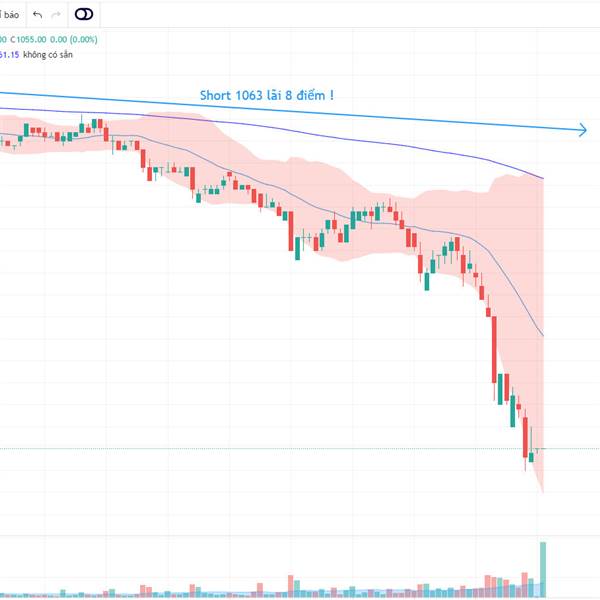Open the 'báo' alert toolbar button
600x600 pixels.
coord(10,15)
